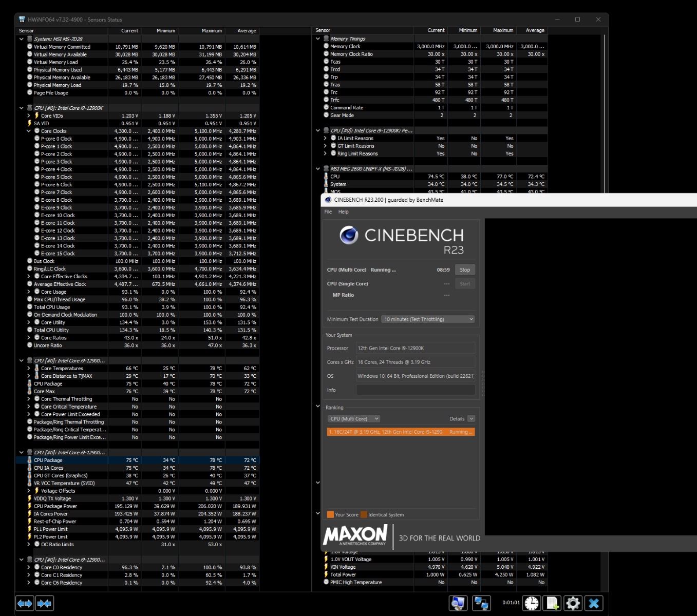This screenshot has height=616, width=697.
Task: Click the collapse columns arrows icon in HWiNFO toolbar
Action: click(x=44, y=603)
